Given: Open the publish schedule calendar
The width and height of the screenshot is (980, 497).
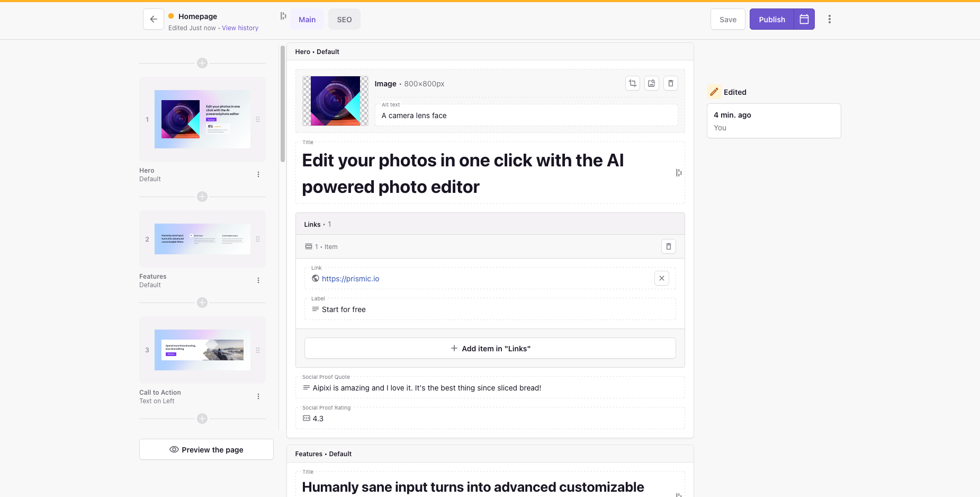Looking at the screenshot, I should [804, 19].
